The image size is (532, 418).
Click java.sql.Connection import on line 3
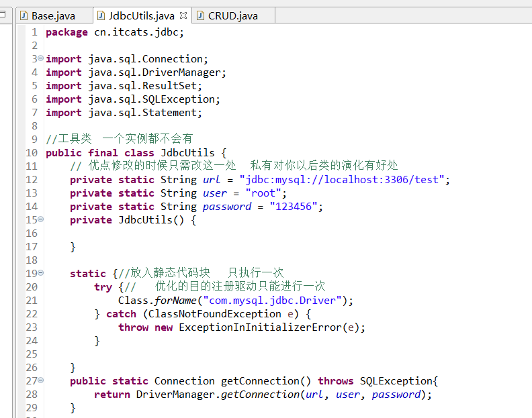[x=148, y=59]
